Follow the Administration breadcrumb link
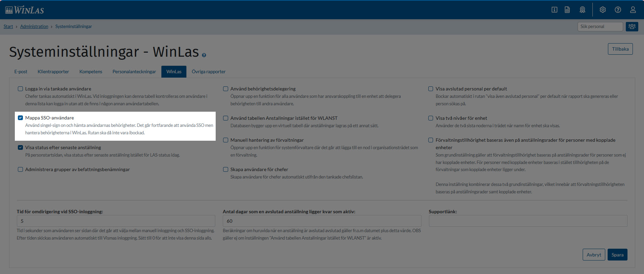Image resolution: width=644 pixels, height=274 pixels. pyautogui.click(x=34, y=26)
